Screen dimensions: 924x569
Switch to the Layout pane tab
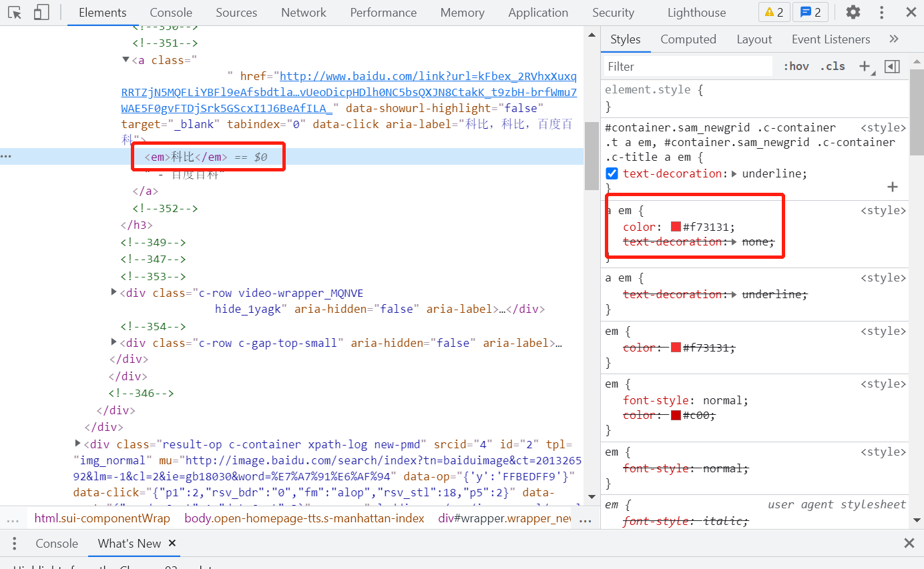754,39
